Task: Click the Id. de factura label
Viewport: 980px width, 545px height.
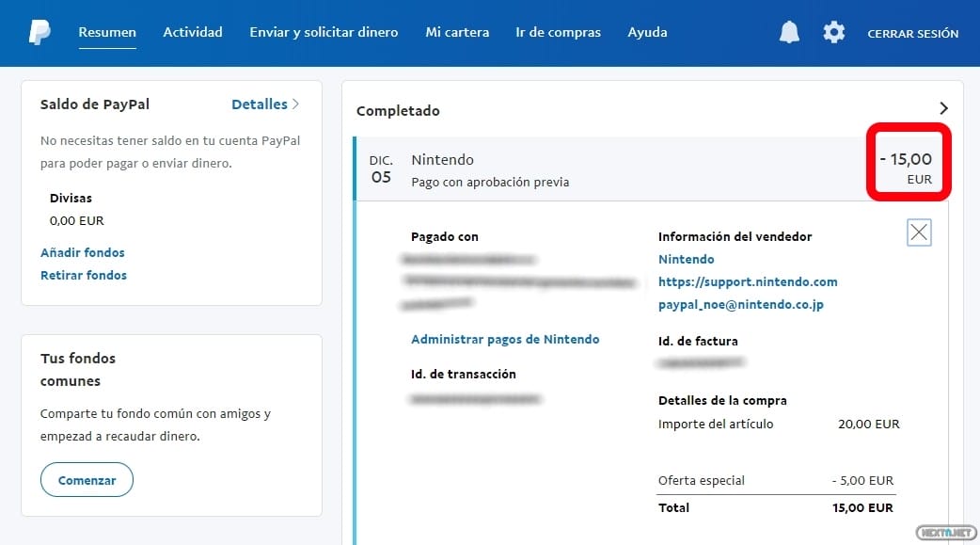Action: [698, 341]
